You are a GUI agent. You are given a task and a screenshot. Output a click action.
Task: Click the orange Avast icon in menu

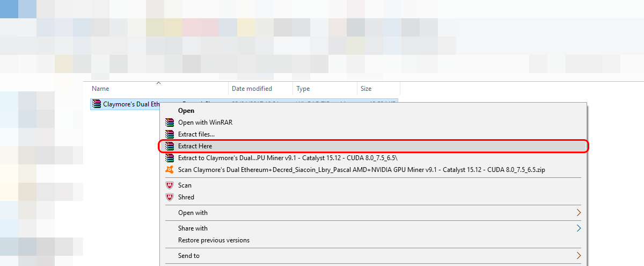click(x=170, y=170)
